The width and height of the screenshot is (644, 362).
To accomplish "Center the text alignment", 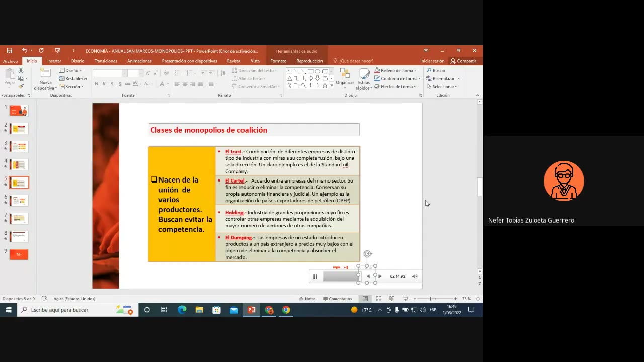I will click(185, 84).
